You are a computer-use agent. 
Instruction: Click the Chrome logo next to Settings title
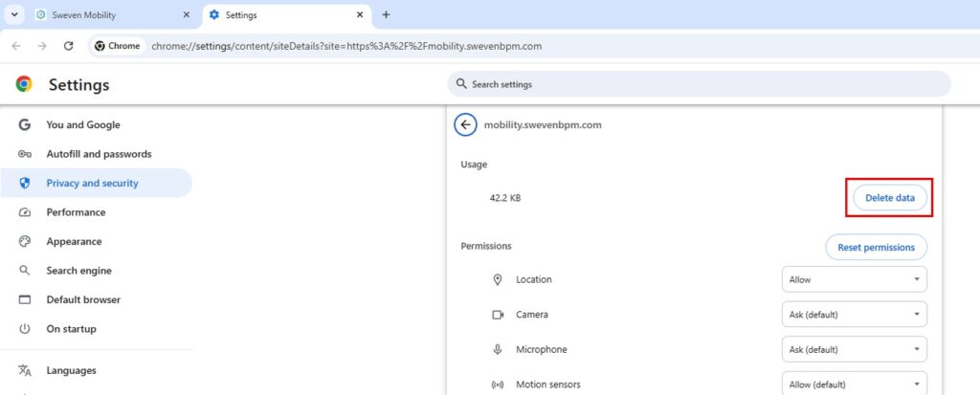(x=24, y=84)
